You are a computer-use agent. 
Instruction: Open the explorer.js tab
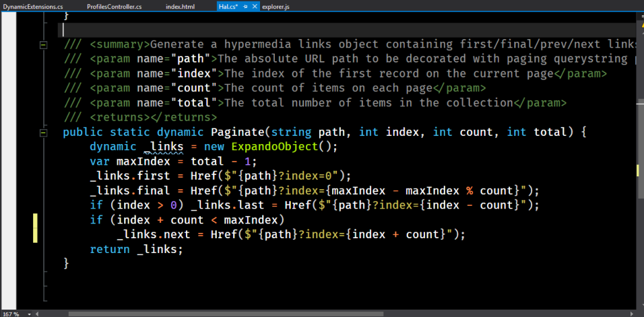pyautogui.click(x=276, y=7)
